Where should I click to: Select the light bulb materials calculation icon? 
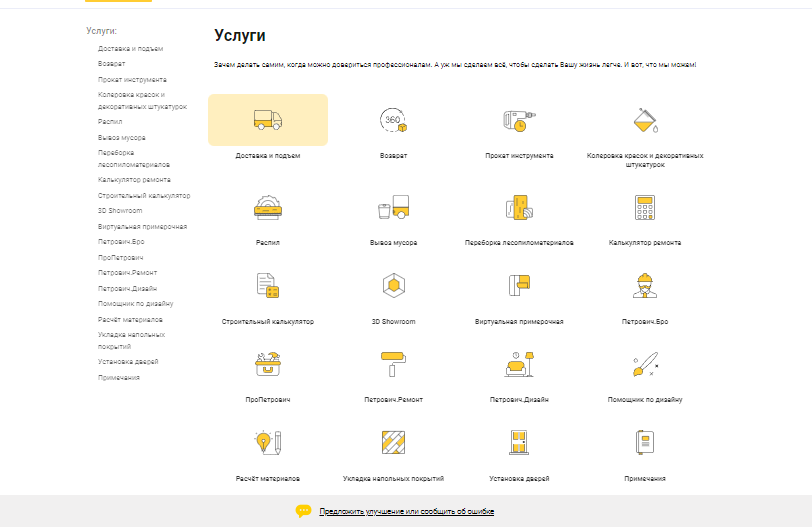click(268, 443)
